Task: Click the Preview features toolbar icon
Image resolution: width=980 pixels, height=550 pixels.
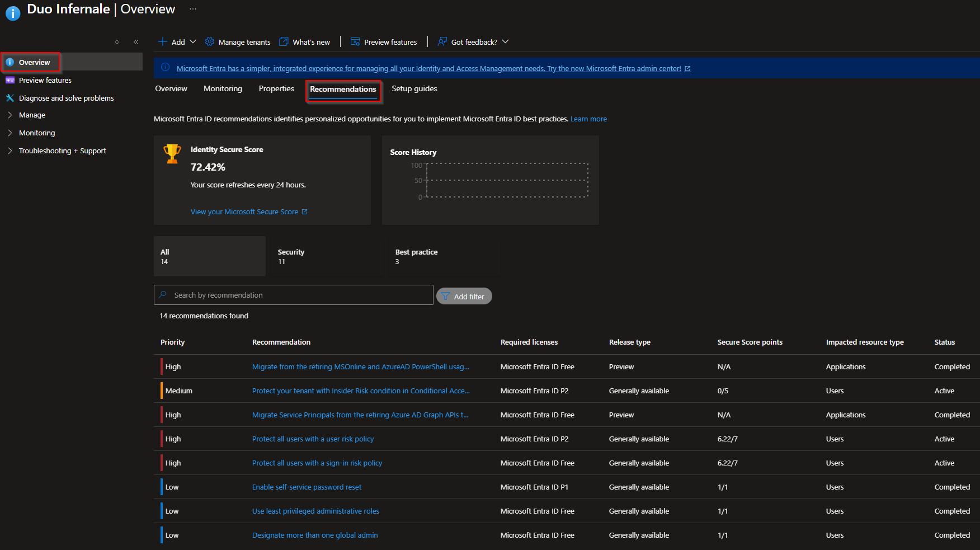Action: (x=355, y=41)
